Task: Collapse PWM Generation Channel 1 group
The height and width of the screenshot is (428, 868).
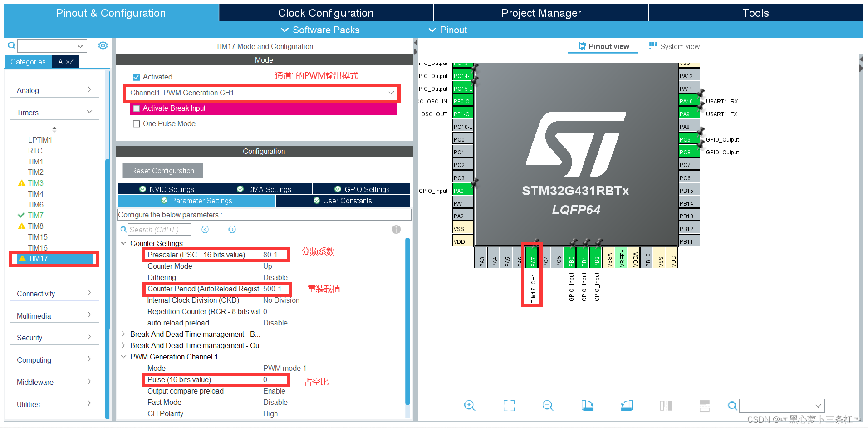Action: [x=123, y=357]
